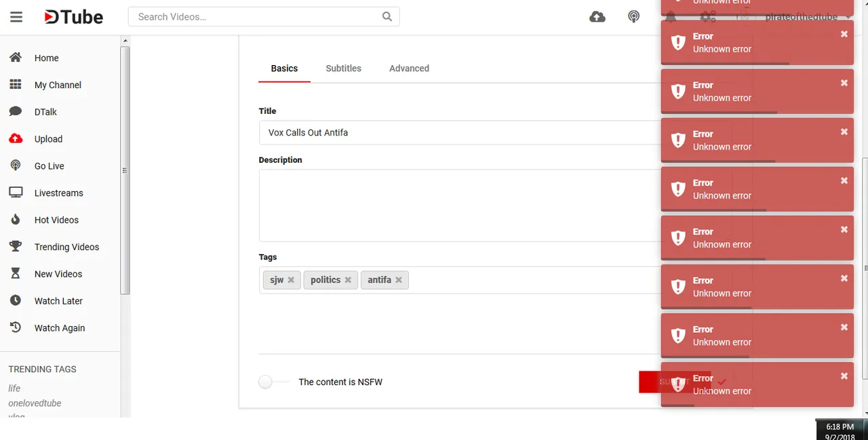Click the DTube logo
Image resolution: width=868 pixels, height=440 pixels.
point(73,17)
